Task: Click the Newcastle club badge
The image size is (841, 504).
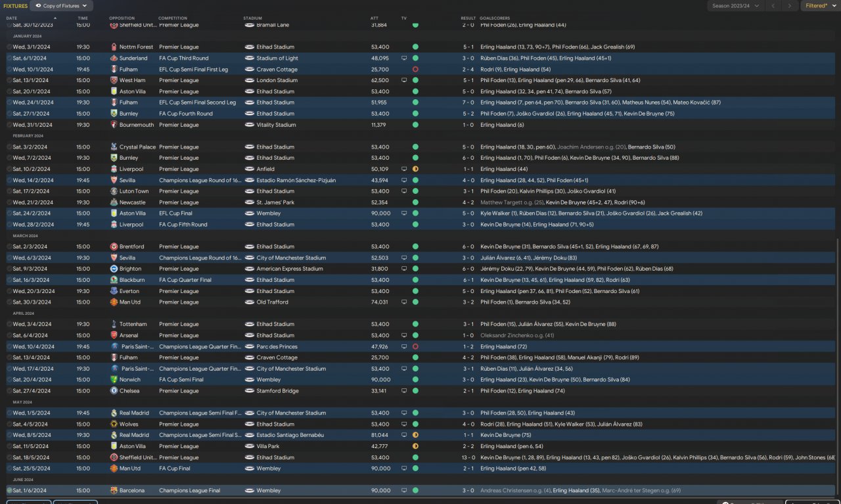Action: coord(114,202)
